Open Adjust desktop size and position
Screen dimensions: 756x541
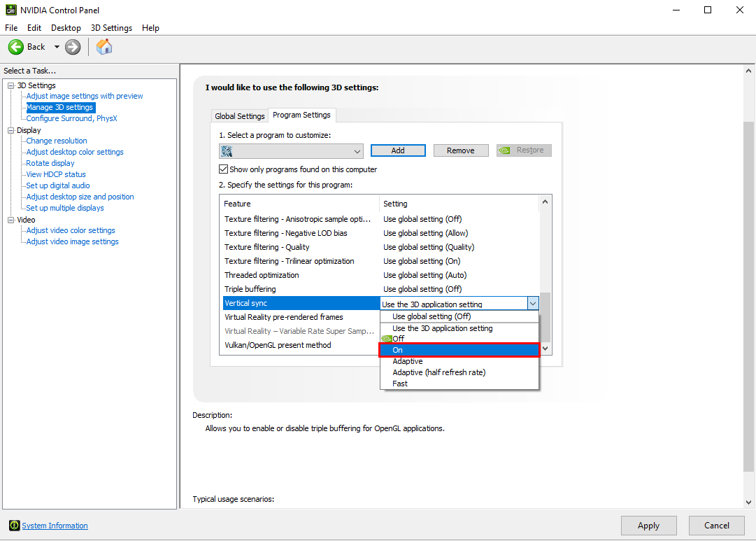click(x=80, y=197)
